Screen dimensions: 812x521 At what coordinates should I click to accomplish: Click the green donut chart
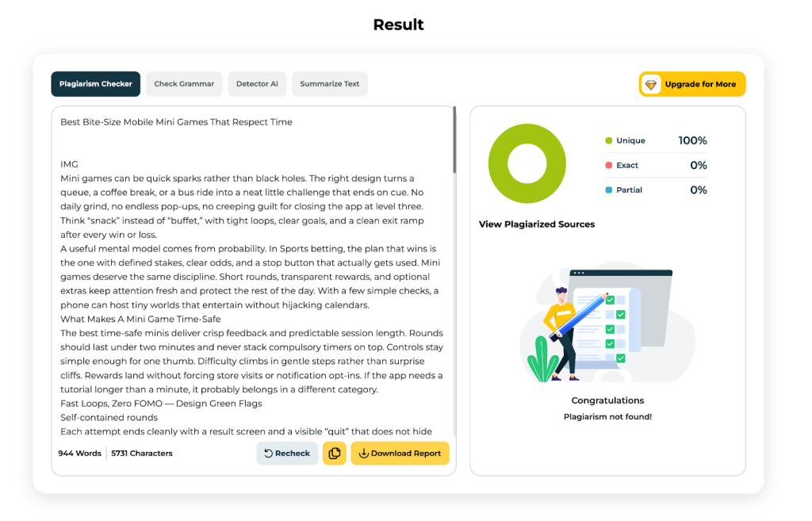click(527, 163)
